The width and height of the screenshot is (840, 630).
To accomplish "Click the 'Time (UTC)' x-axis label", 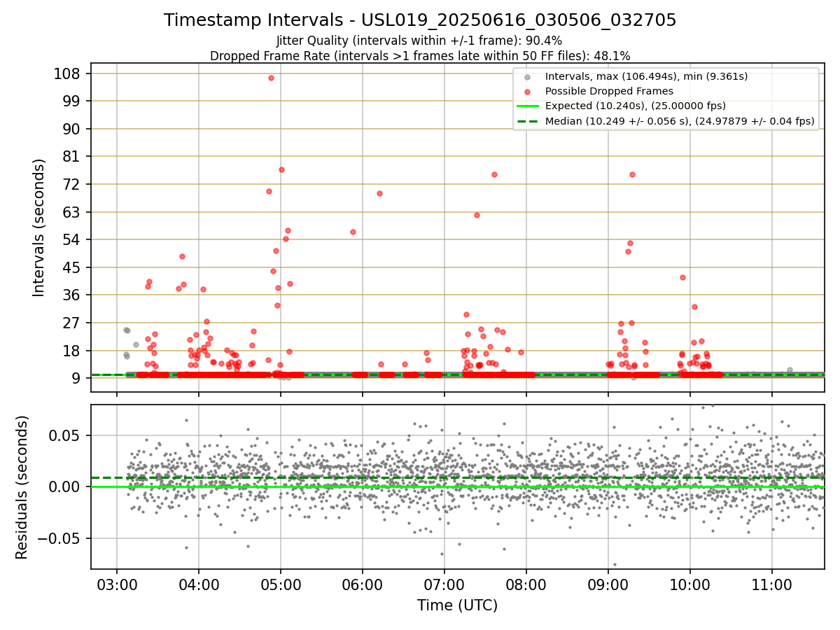I will (457, 605).
